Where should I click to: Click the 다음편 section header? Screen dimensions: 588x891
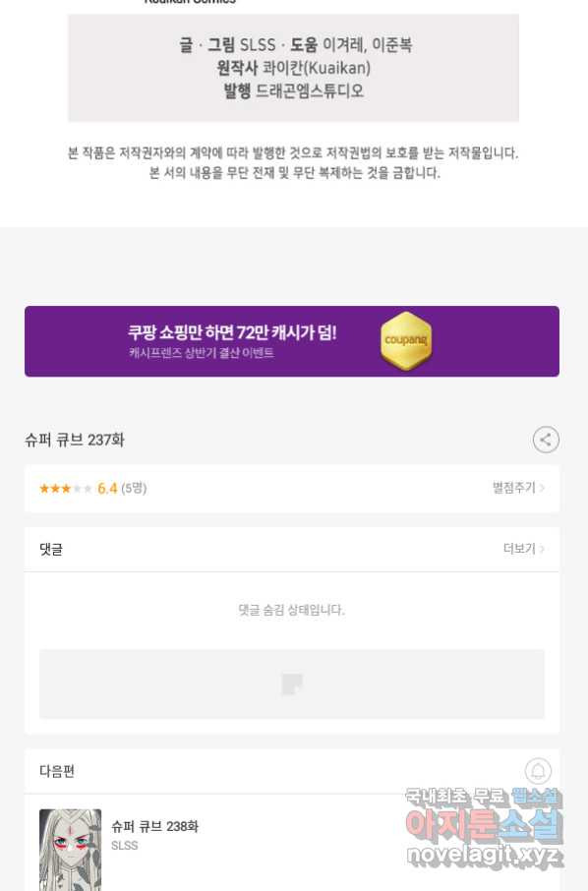coord(57,771)
